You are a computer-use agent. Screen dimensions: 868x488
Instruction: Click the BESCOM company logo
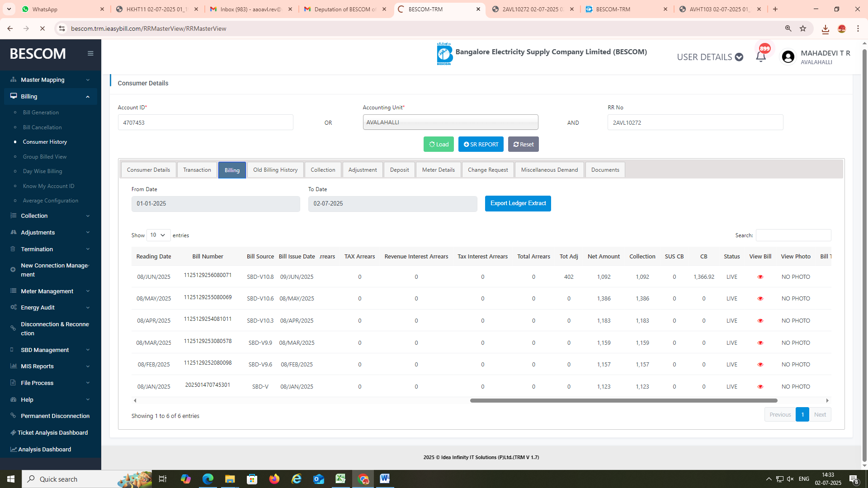(444, 54)
